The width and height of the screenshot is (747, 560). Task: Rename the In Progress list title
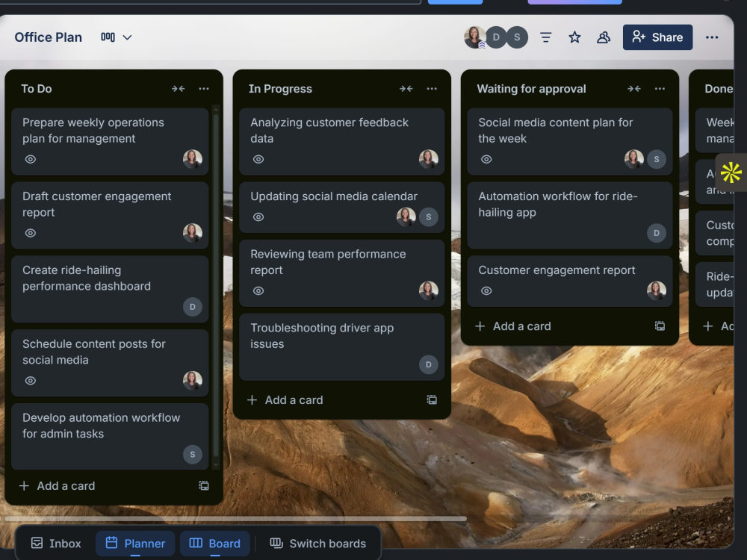point(280,89)
